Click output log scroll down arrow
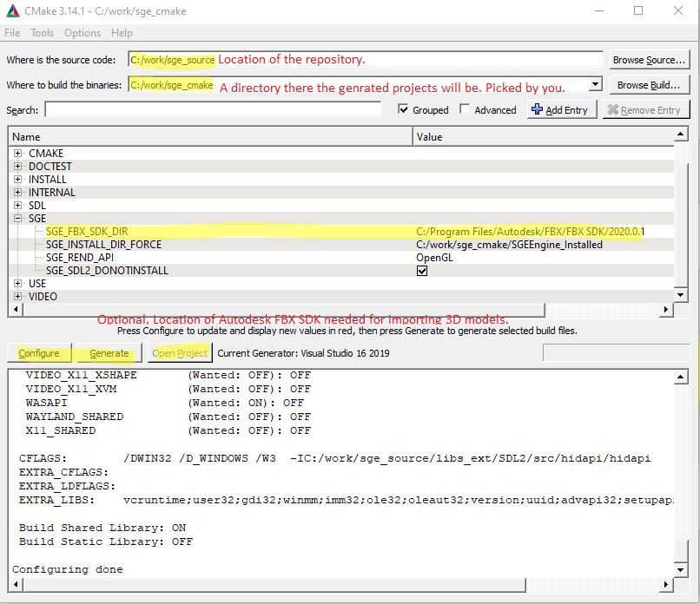Image resolution: width=700 pixels, height=604 pixels. 680,569
